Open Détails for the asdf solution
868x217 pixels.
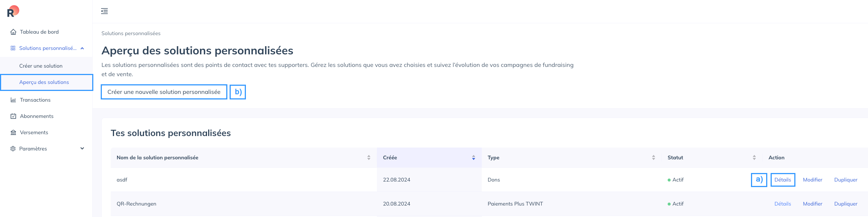(x=782, y=180)
